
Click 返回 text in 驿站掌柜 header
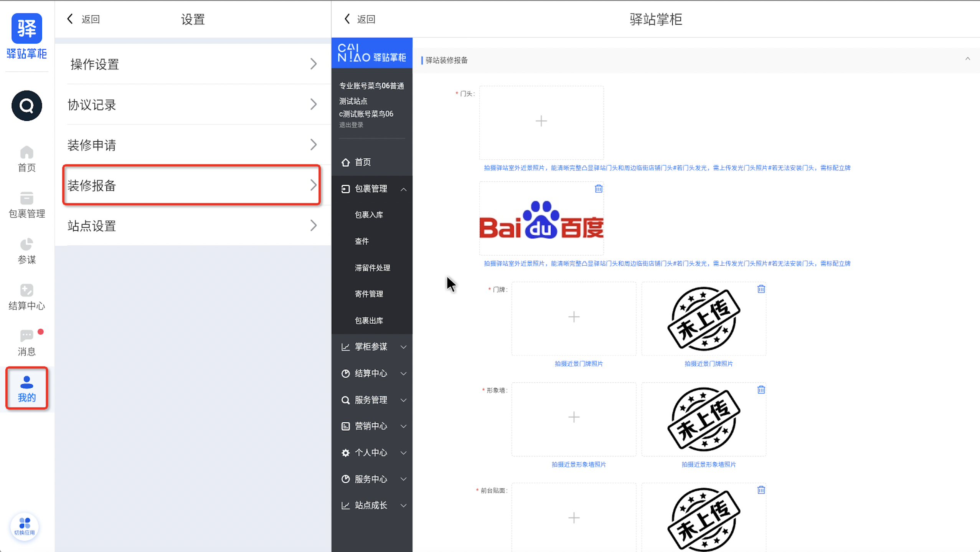(x=366, y=19)
